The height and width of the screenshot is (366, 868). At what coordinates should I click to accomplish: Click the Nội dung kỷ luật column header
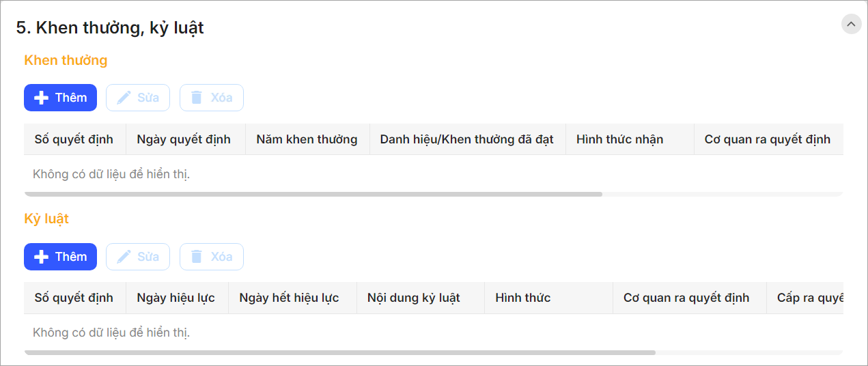[x=413, y=298]
